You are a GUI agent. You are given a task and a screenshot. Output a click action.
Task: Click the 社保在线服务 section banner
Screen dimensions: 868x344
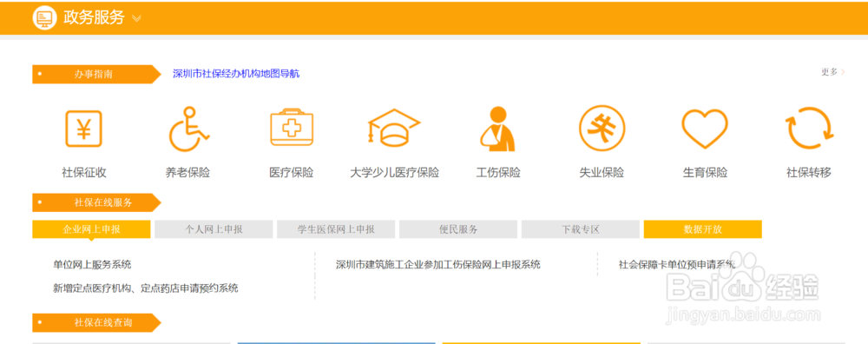click(96, 202)
